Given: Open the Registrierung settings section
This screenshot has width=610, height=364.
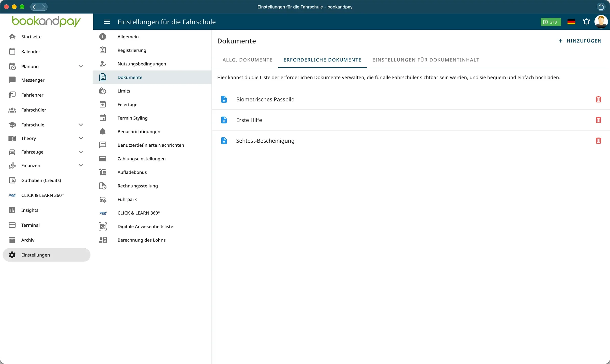Looking at the screenshot, I should 152,50.
